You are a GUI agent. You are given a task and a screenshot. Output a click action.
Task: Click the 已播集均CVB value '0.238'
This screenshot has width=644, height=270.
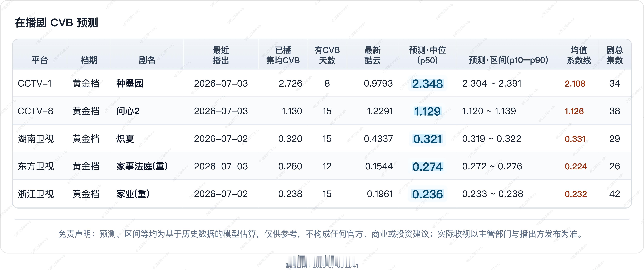click(290, 194)
